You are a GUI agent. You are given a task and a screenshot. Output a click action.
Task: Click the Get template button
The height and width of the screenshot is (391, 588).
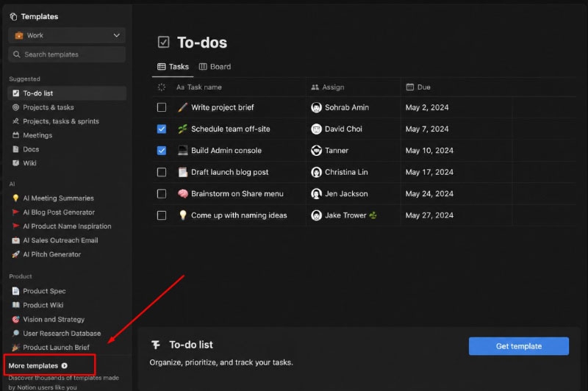519,346
